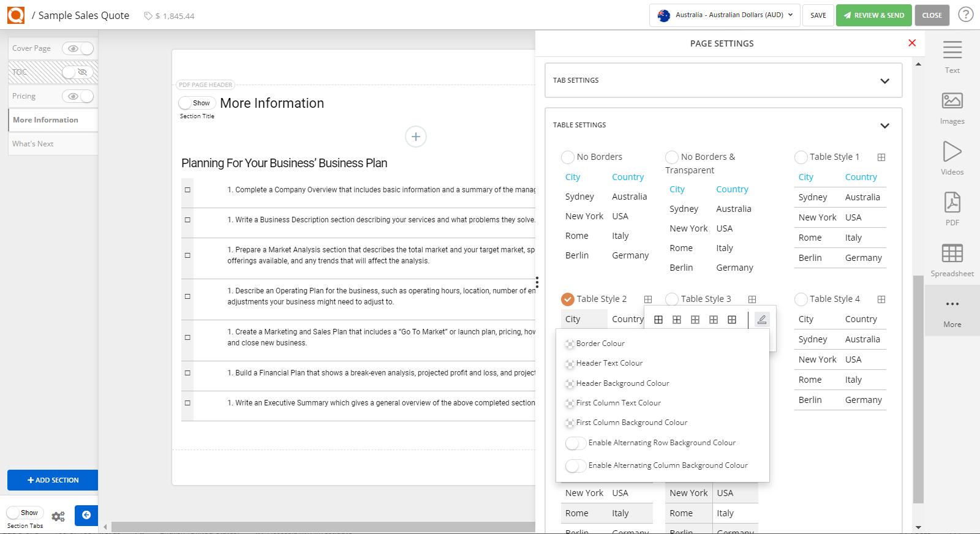Click the pencil edit colours icon
The width and height of the screenshot is (980, 534).
(x=761, y=320)
